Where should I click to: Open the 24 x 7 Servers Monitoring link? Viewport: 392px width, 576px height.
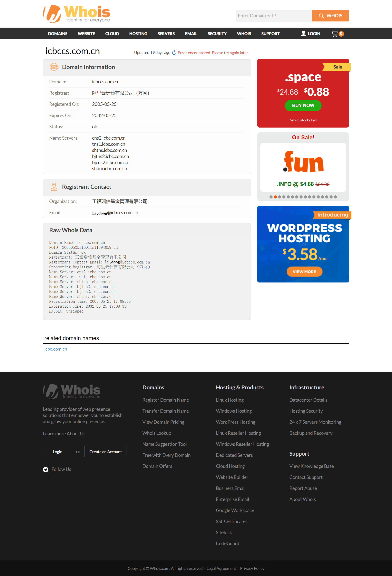point(315,422)
